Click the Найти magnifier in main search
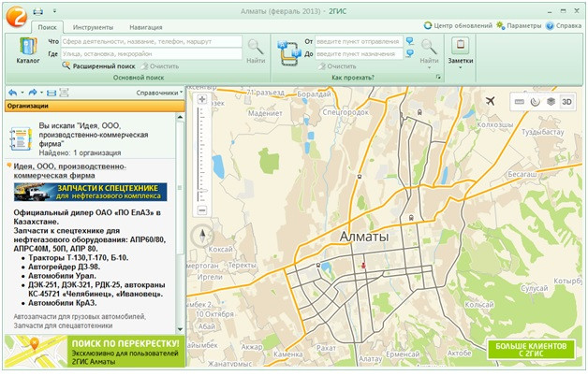This screenshot has height=390, width=588. pyautogui.click(x=256, y=48)
